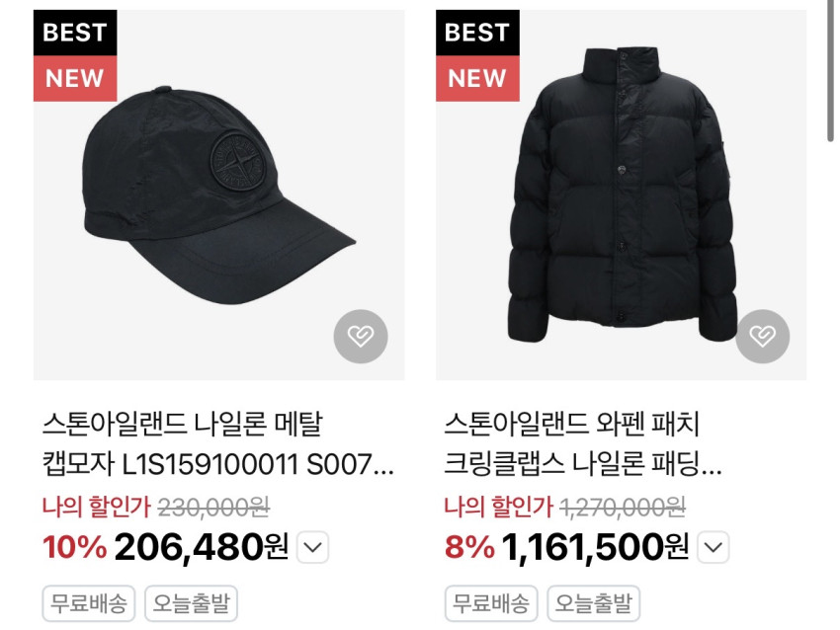The width and height of the screenshot is (840, 630).
Task: Click the NEW badge on the jacket item
Action: [477, 78]
